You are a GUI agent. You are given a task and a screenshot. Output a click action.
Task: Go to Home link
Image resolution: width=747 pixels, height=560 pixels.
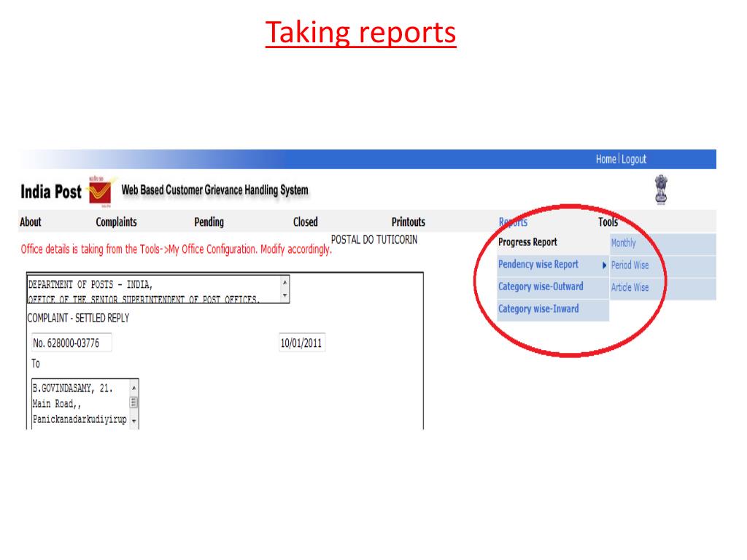(605, 159)
